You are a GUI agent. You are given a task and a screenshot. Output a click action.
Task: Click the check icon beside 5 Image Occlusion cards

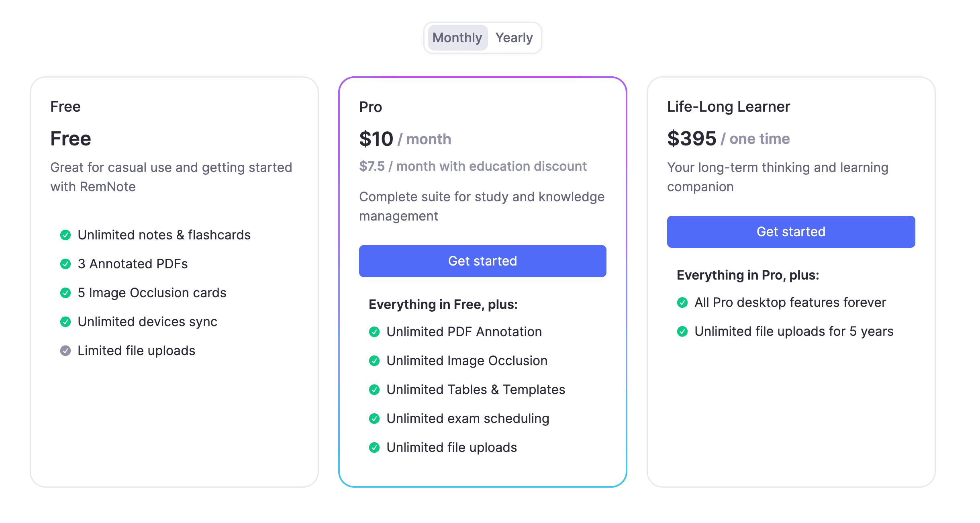(66, 293)
